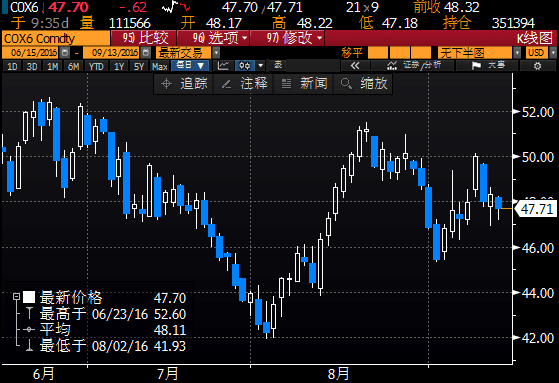This screenshot has width=559, height=383.
Task: Click the 6月 month label
Action: click(x=43, y=374)
